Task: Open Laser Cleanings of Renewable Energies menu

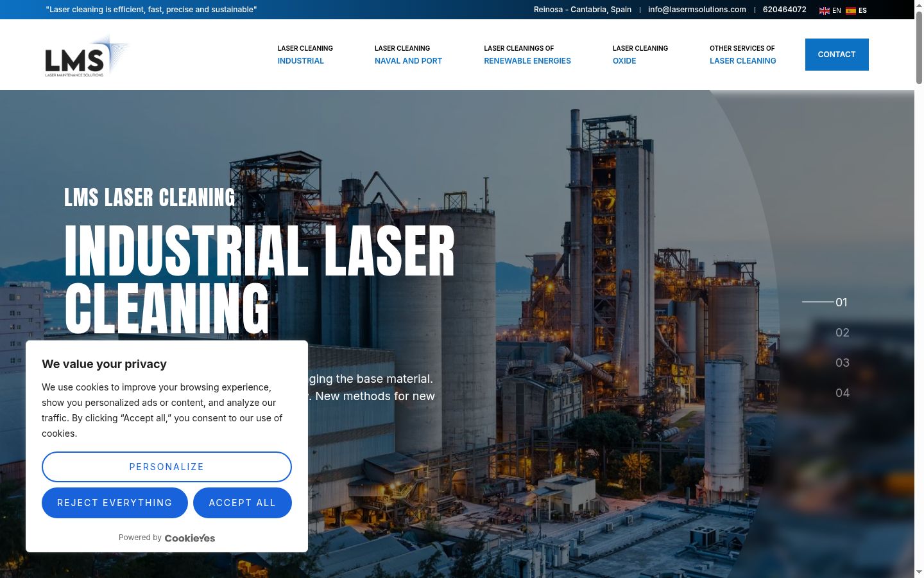Action: [x=527, y=55]
